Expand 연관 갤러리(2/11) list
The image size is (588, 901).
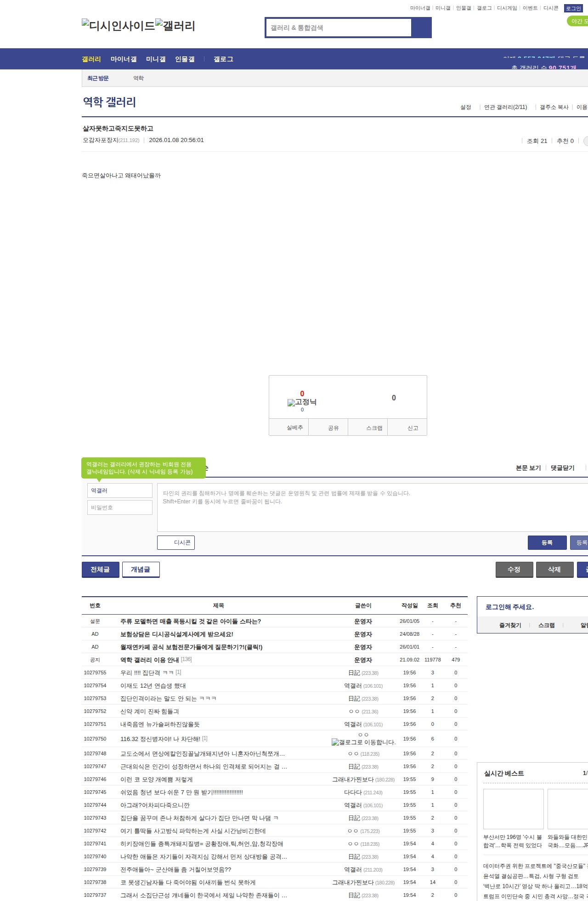point(505,107)
